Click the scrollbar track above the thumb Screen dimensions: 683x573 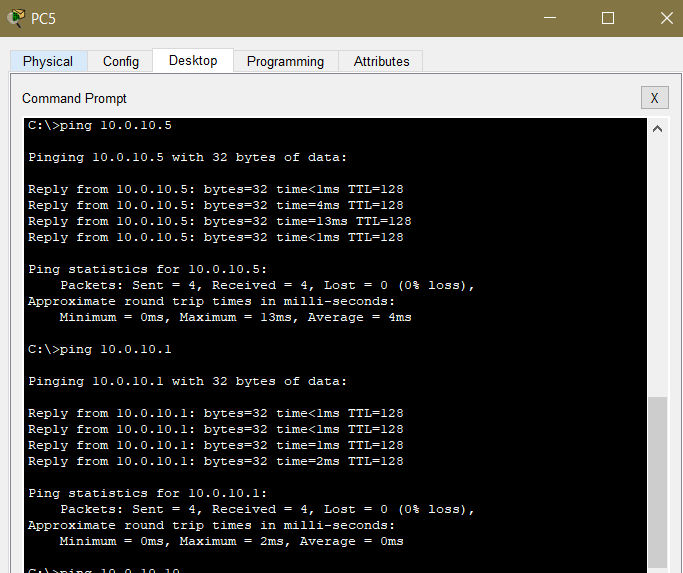point(657,260)
